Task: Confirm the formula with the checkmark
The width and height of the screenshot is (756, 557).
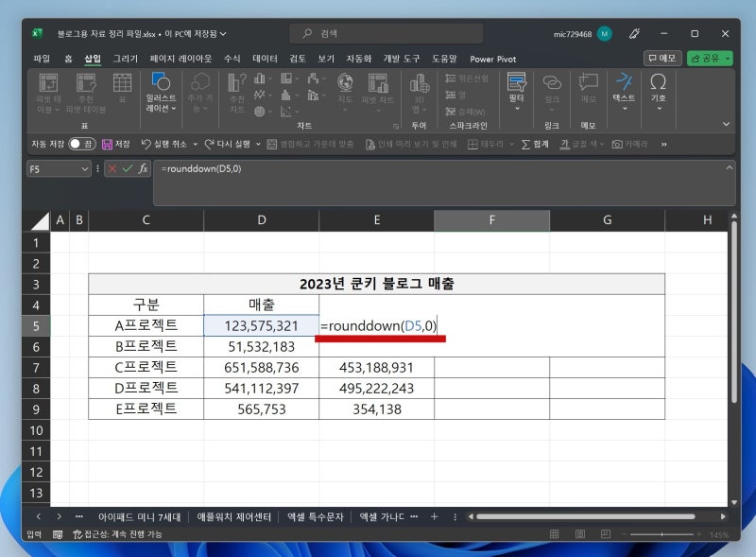Action: coord(128,168)
